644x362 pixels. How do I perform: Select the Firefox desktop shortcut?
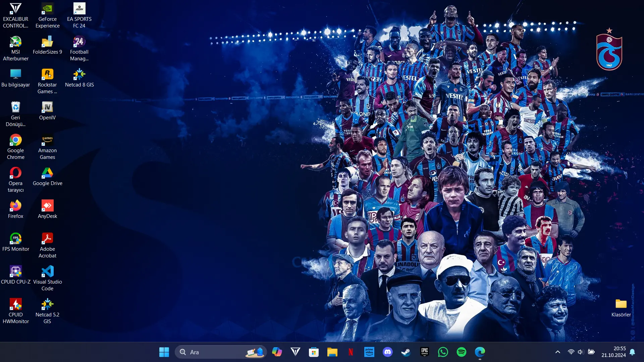click(x=15, y=209)
